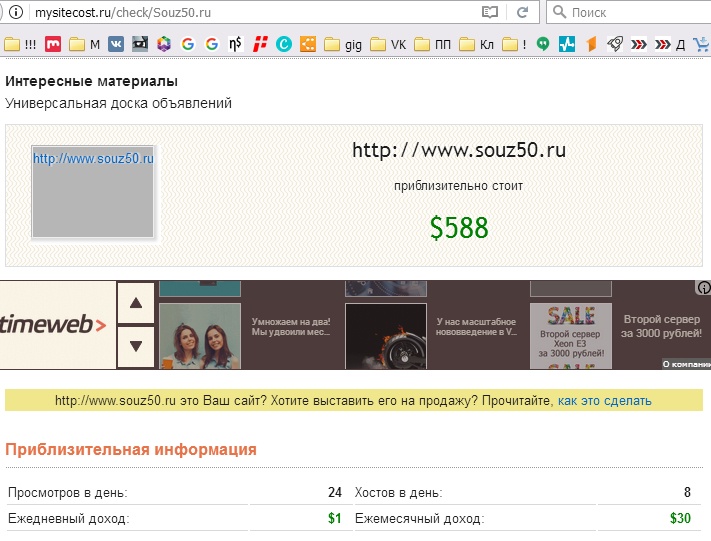This screenshot has height=541, width=711.
Task: Open 'Универсальная доска объявлений' link
Action: [118, 103]
